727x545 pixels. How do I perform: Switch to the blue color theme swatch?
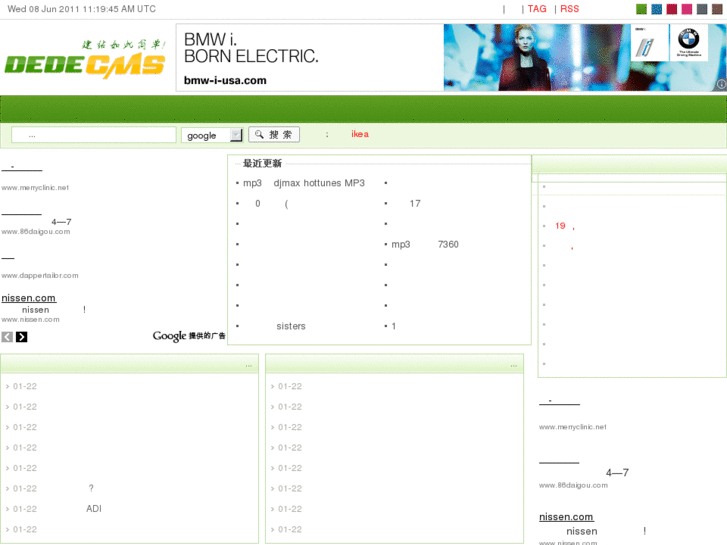click(657, 9)
